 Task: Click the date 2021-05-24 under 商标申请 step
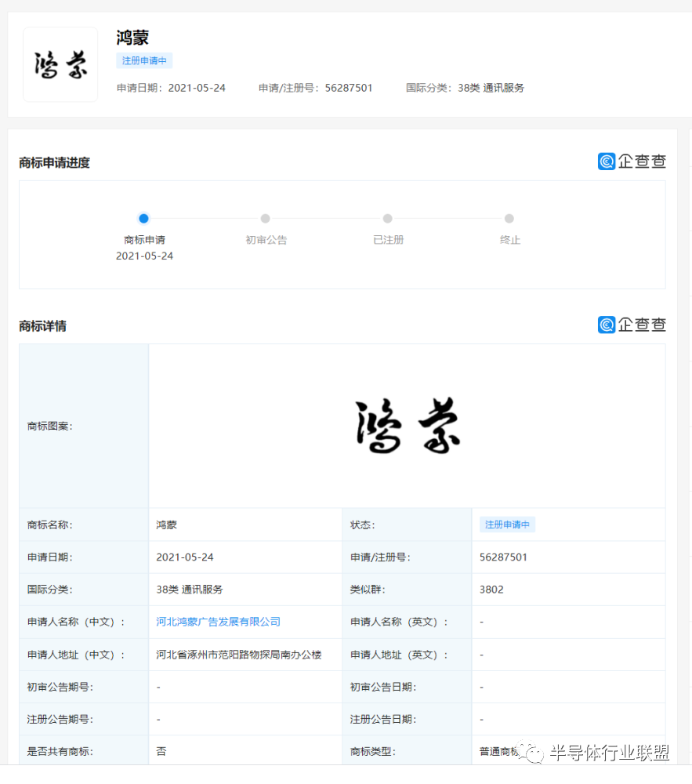coord(144,256)
